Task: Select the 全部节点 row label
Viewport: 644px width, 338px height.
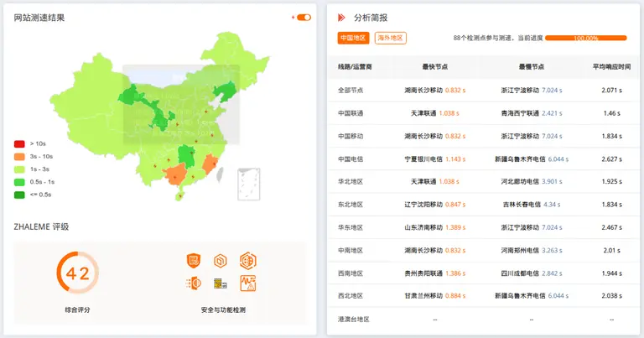Action: click(x=351, y=90)
